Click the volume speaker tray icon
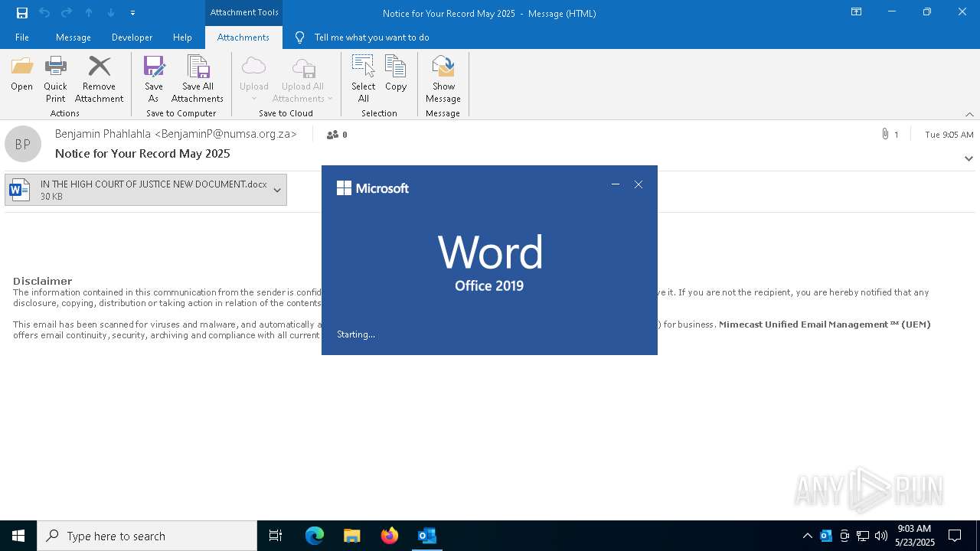The image size is (980, 551). [x=880, y=536]
